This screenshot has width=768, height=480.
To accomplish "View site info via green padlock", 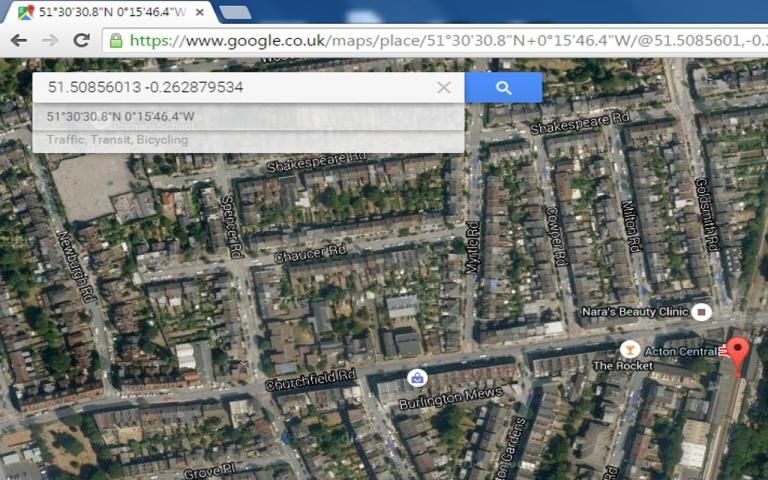I will click(x=116, y=41).
